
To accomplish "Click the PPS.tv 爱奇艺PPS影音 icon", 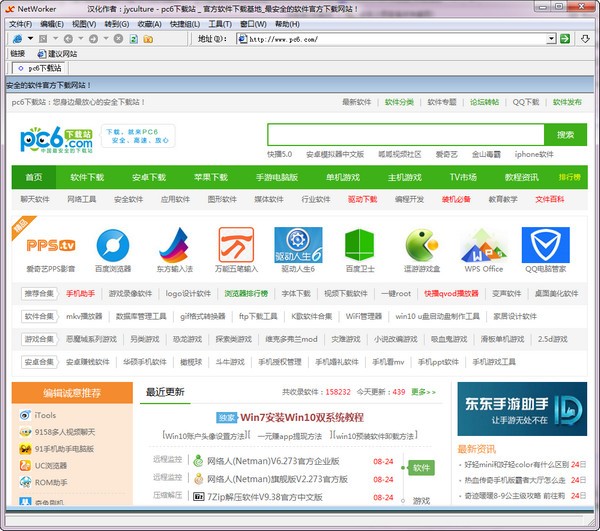I will 51,245.
